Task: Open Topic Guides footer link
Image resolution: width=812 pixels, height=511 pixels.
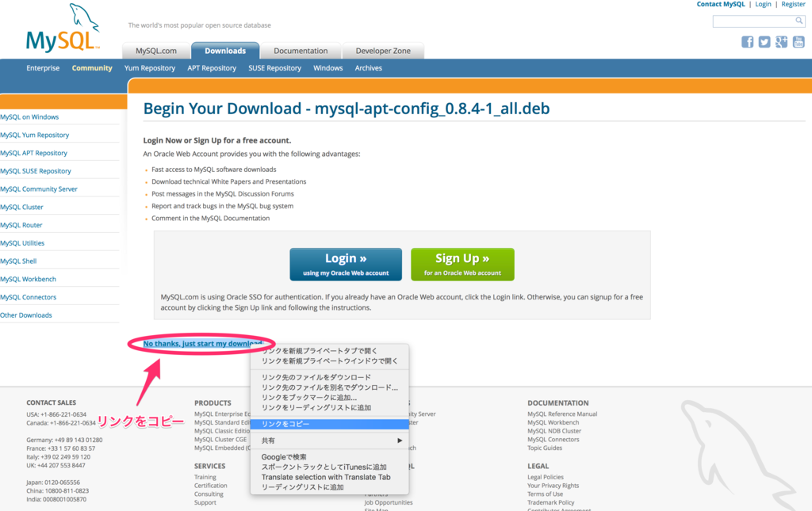Action: click(545, 448)
